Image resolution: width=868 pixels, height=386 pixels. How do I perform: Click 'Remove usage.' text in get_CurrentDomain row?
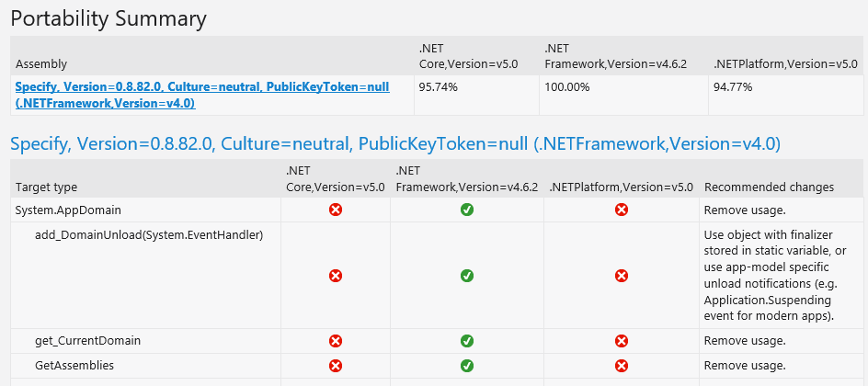point(745,341)
